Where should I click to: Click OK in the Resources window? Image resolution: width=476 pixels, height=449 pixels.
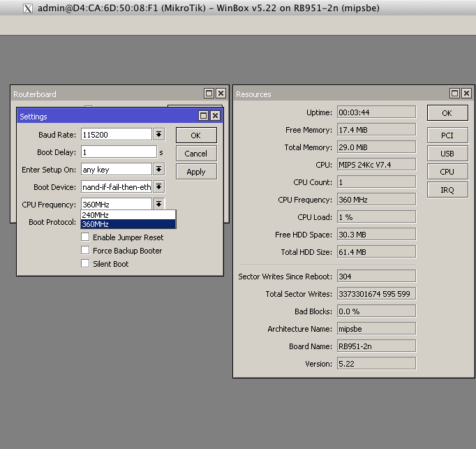(447, 113)
